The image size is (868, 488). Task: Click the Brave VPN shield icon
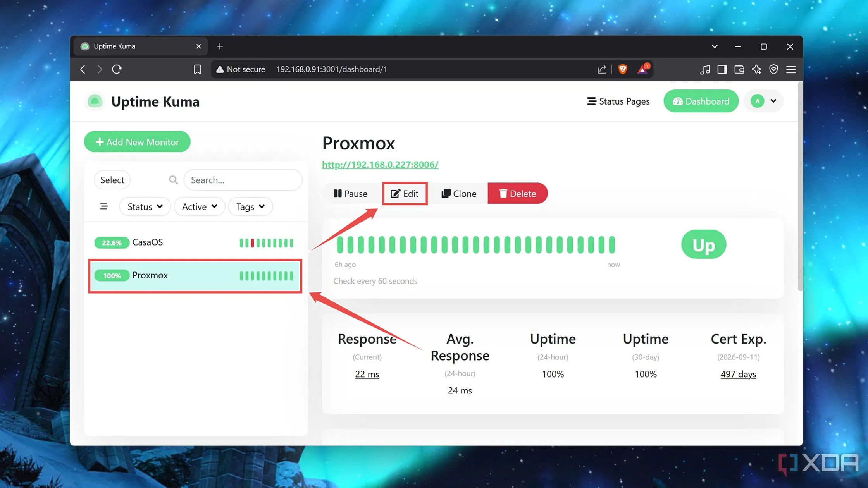[773, 69]
